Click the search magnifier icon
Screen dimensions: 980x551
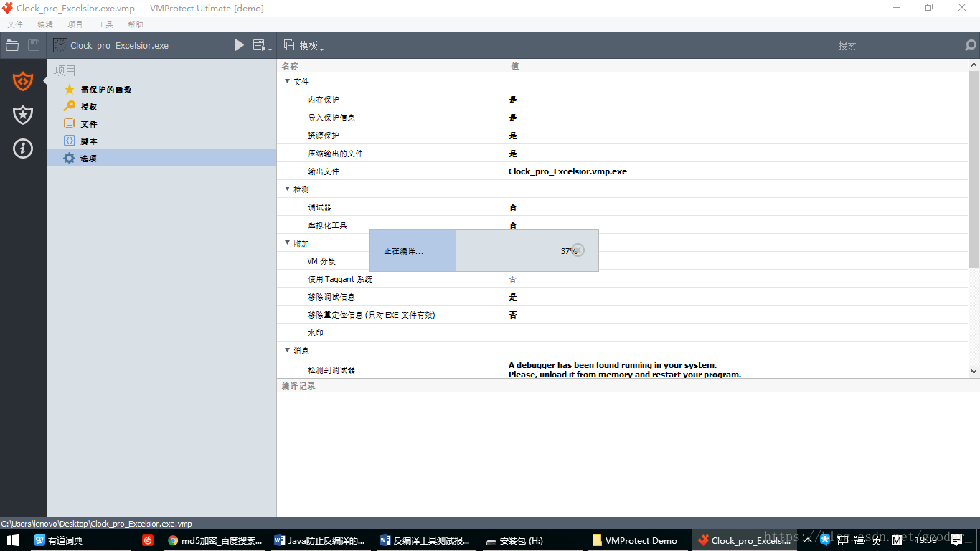pyautogui.click(x=971, y=45)
